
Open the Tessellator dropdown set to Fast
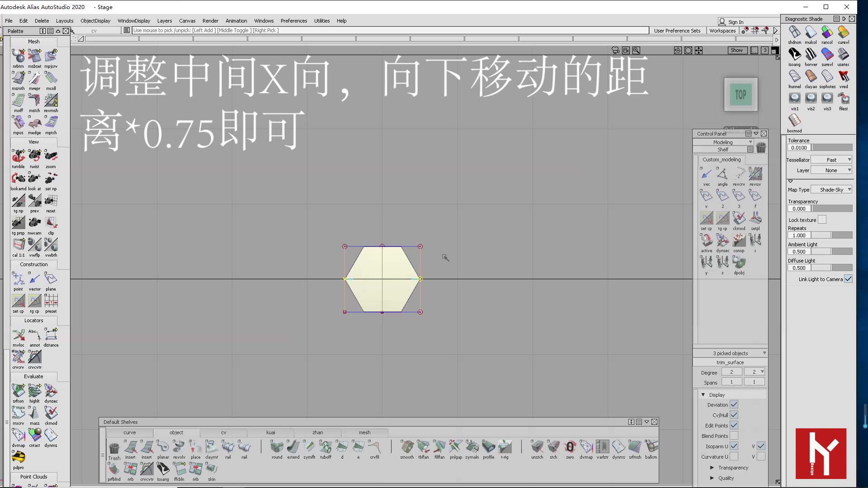[x=832, y=160]
